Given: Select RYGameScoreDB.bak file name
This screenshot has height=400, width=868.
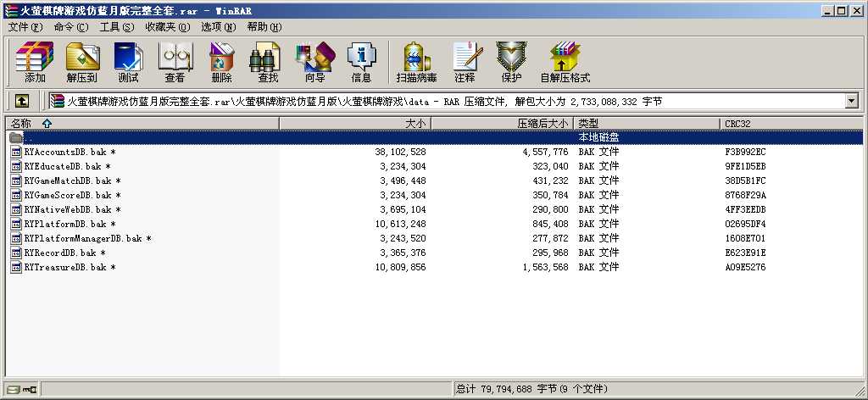Looking at the screenshot, I should point(73,195).
